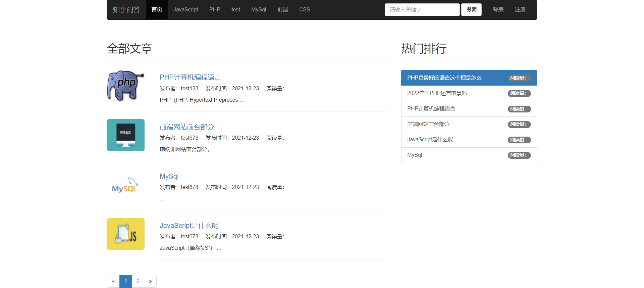Image resolution: width=644 pixels, height=288 pixels.
Task: Go to the 首页 nav tab
Action: (x=157, y=10)
